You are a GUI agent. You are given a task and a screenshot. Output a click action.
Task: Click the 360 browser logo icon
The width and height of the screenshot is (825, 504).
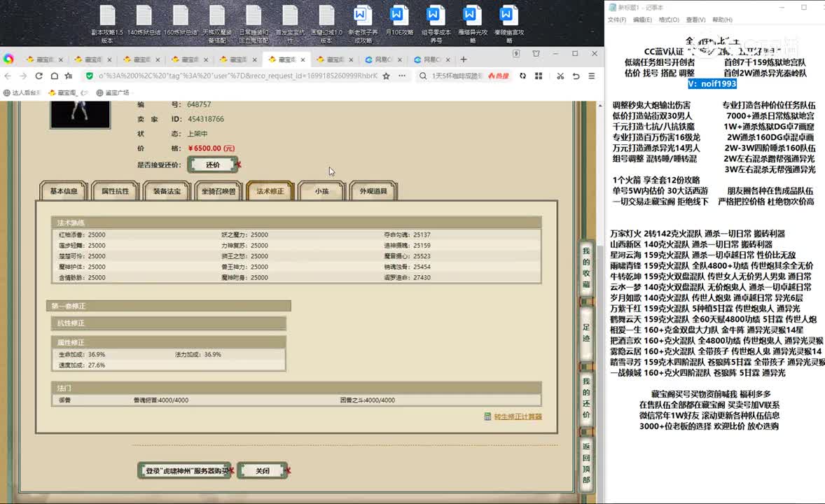point(8,59)
